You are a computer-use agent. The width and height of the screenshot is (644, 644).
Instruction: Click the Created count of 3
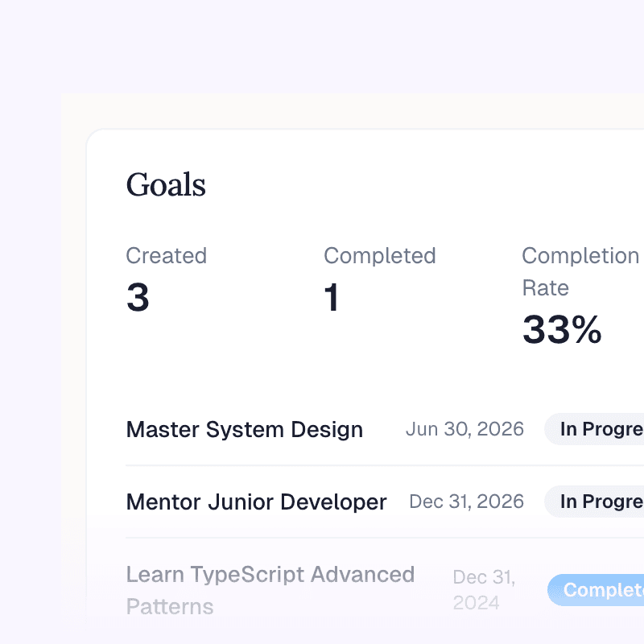coord(138,298)
